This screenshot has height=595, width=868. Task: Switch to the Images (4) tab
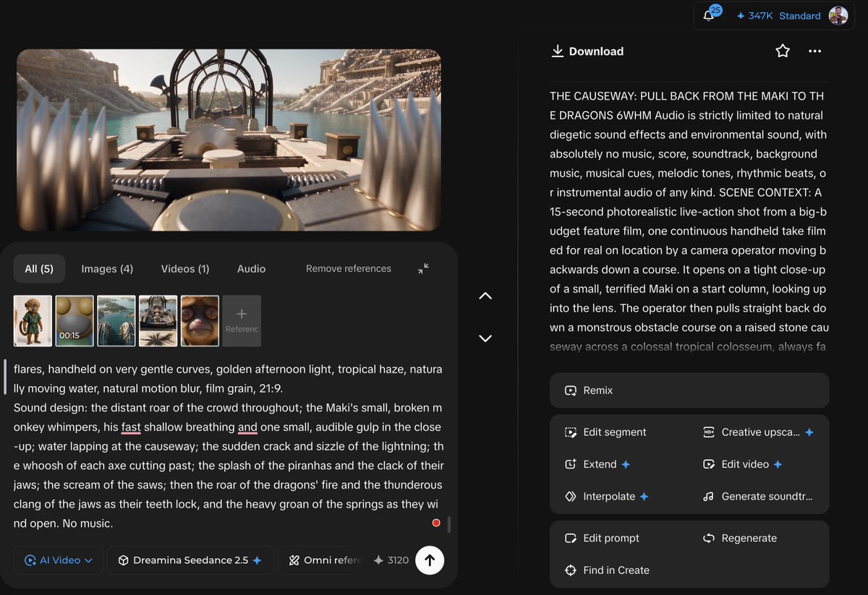pos(107,269)
